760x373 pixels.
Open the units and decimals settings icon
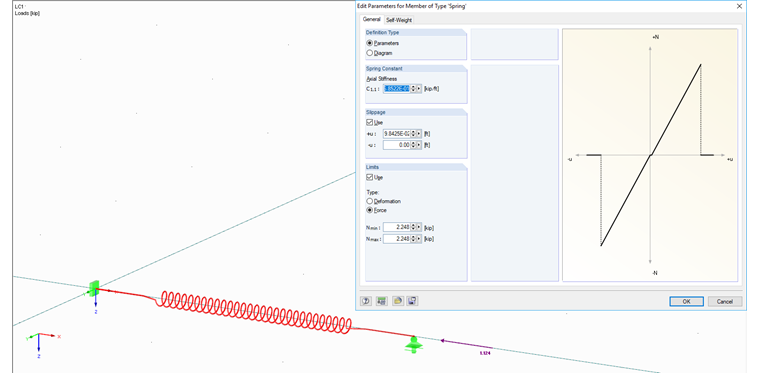[381, 301]
